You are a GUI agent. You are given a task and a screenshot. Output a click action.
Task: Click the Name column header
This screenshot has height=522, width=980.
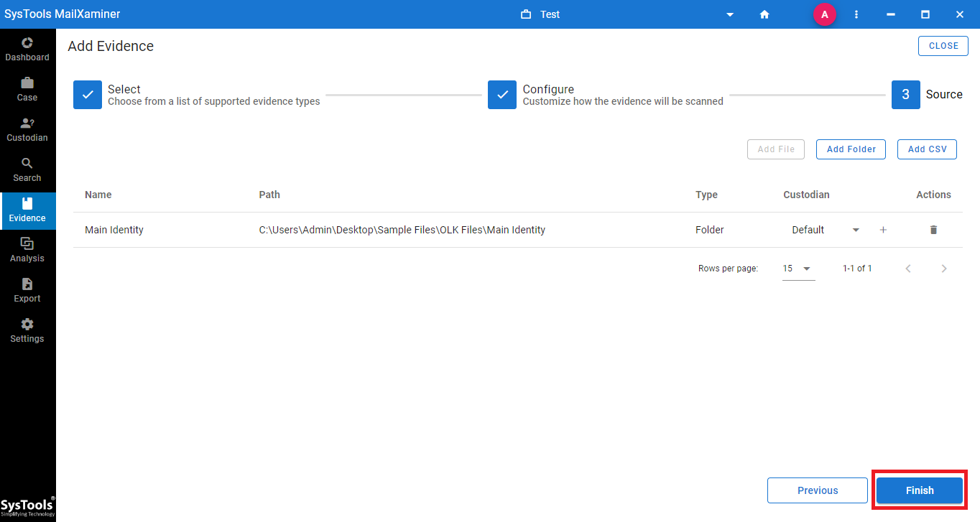[98, 195]
